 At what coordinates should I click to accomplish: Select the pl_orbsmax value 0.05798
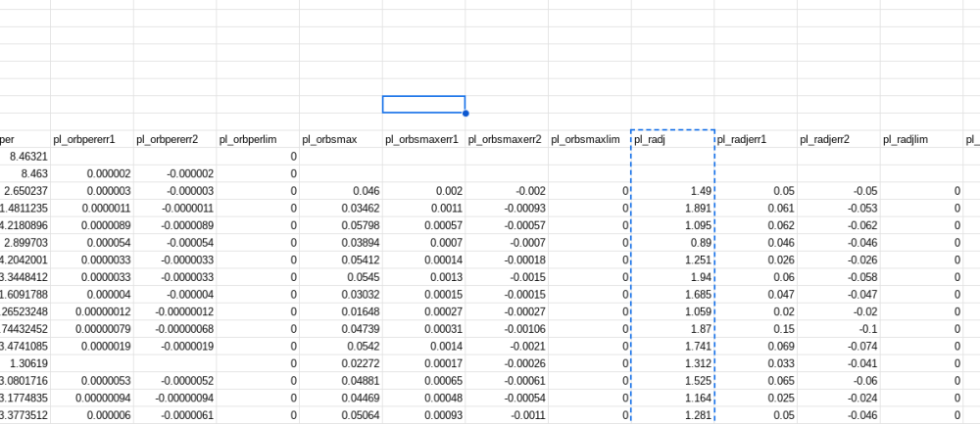tap(341, 225)
